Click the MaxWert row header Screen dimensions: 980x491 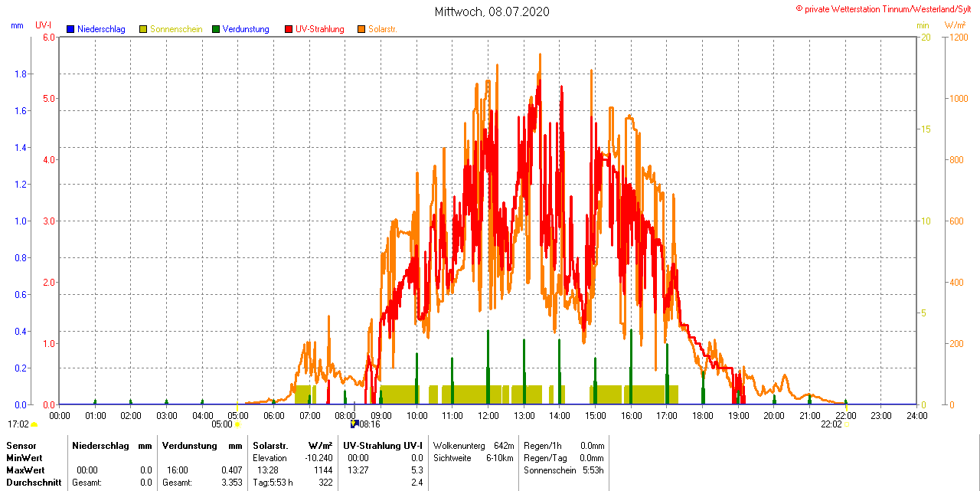(x=27, y=470)
